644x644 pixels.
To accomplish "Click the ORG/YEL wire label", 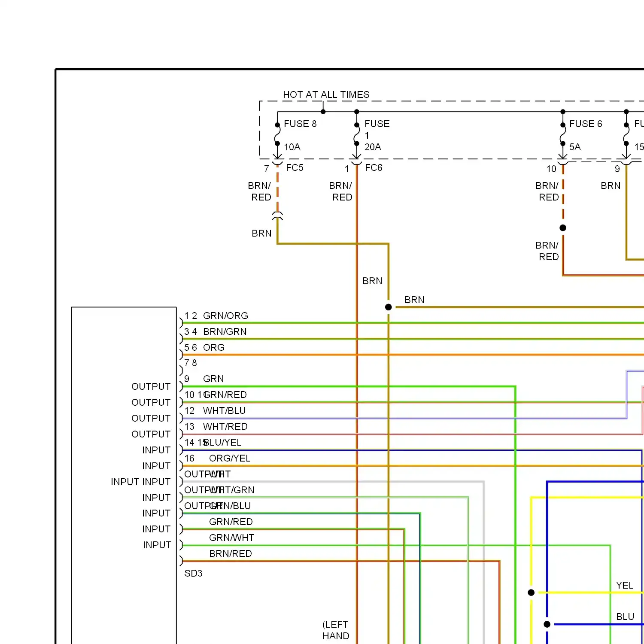I will [230, 458].
